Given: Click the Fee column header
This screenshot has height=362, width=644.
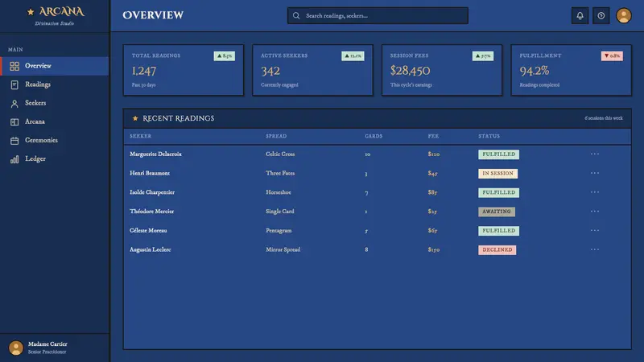Looking at the screenshot, I should [x=433, y=136].
